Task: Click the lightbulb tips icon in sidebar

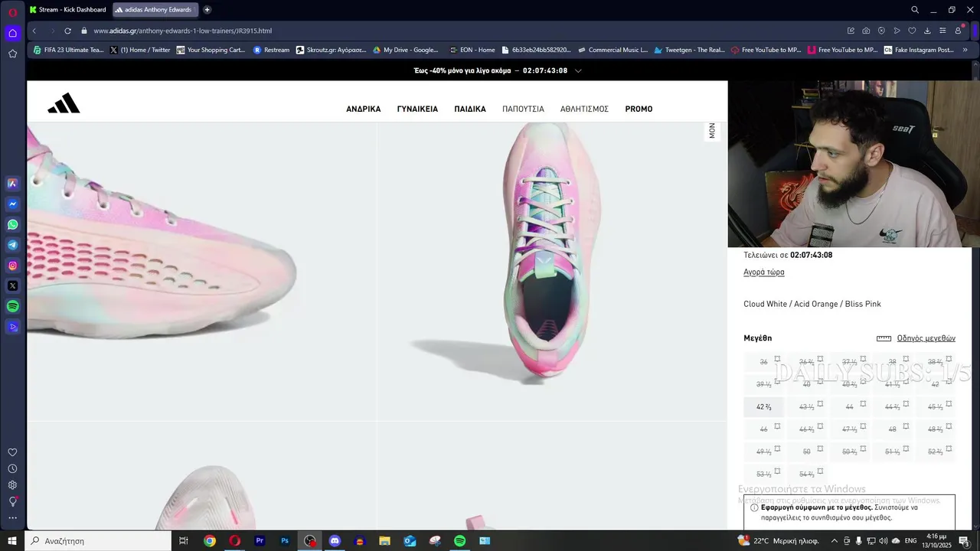Action: [12, 501]
